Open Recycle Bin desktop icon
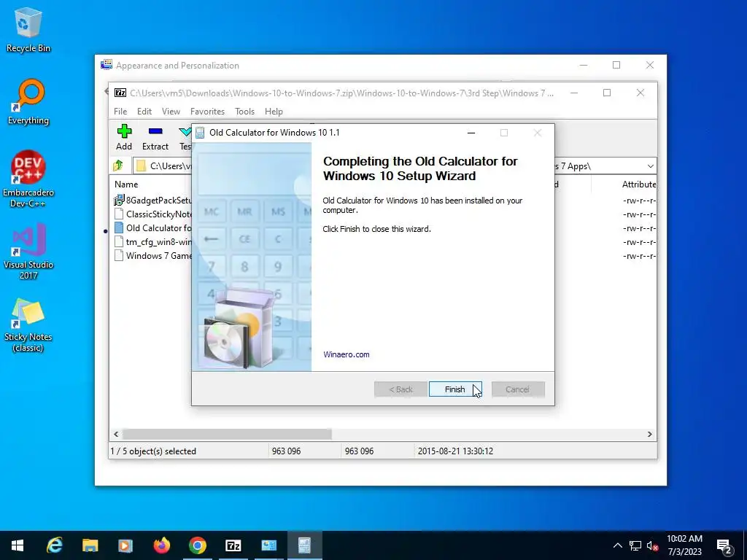 (x=28, y=31)
